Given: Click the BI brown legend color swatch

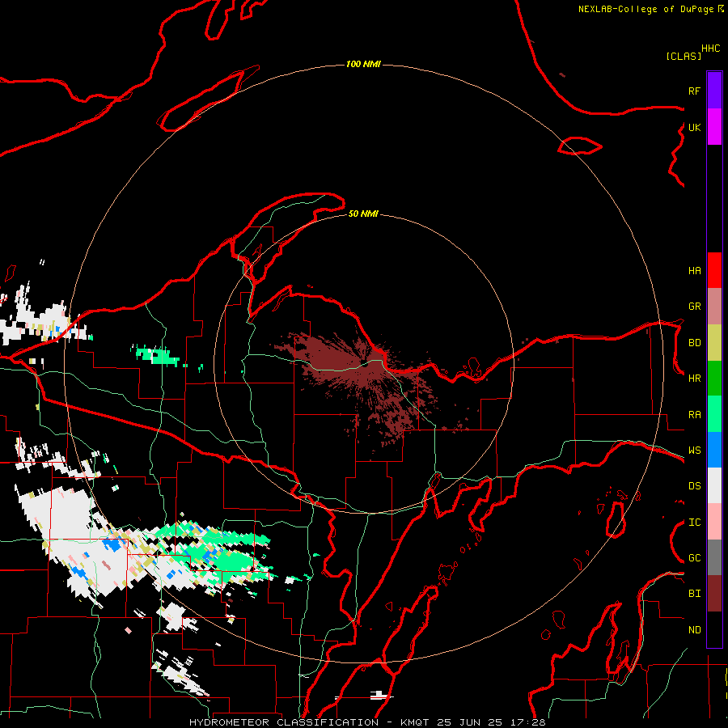Looking at the screenshot, I should tap(714, 594).
